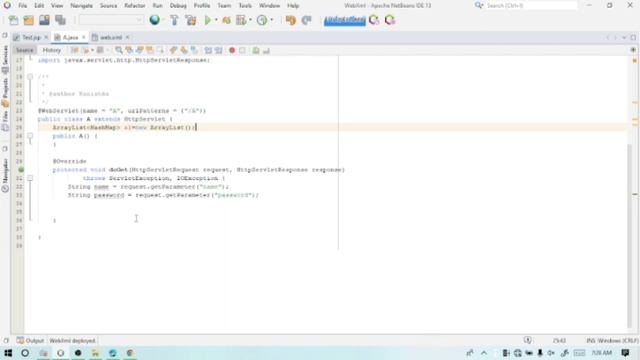
Task: Click the Redo toolbar icon
Action: point(307,20)
